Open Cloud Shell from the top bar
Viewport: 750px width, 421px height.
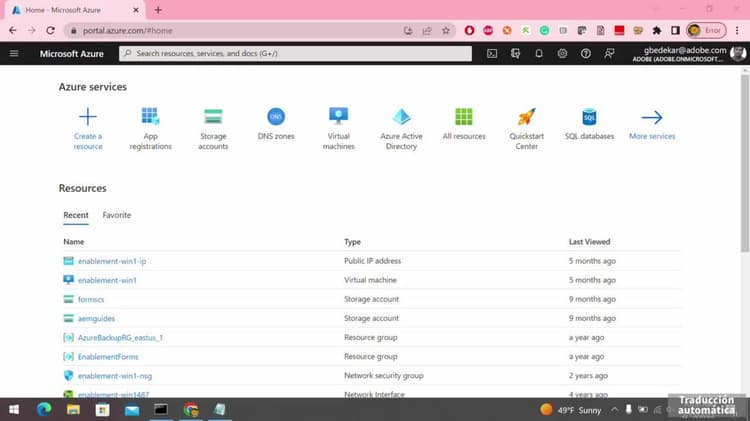(x=492, y=54)
